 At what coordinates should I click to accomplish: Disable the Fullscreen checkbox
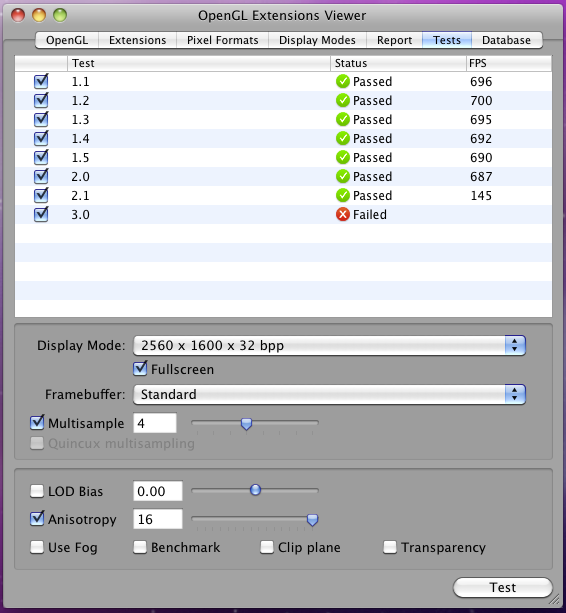pos(140,369)
